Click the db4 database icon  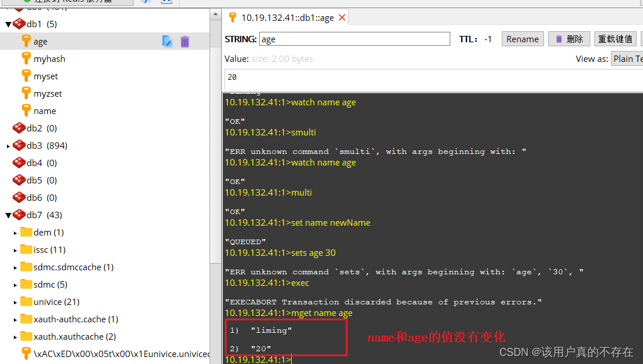point(19,163)
